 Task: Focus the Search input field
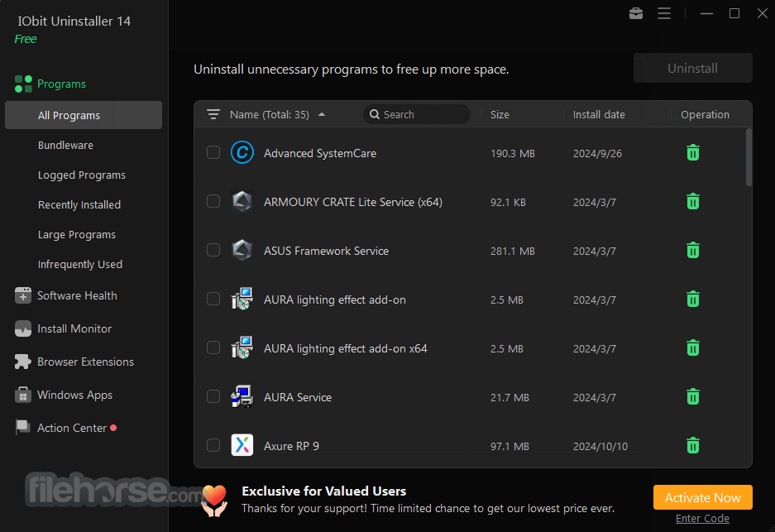click(416, 114)
